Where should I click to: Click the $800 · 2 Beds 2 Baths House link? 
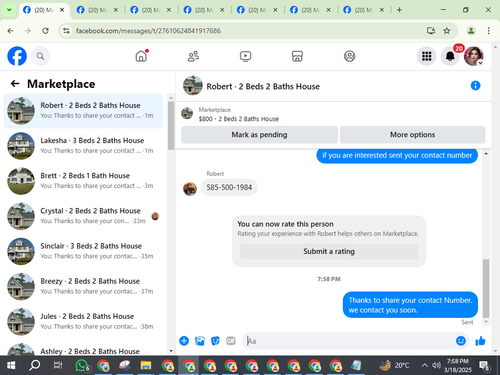[239, 119]
